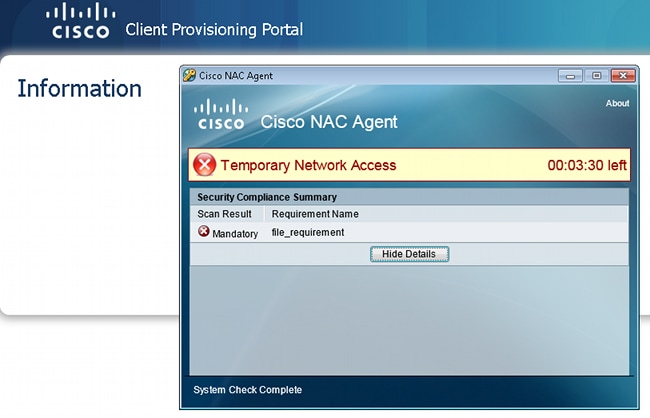Click the Temporary Network Access text
The height and width of the screenshot is (418, 650).
click(308, 165)
